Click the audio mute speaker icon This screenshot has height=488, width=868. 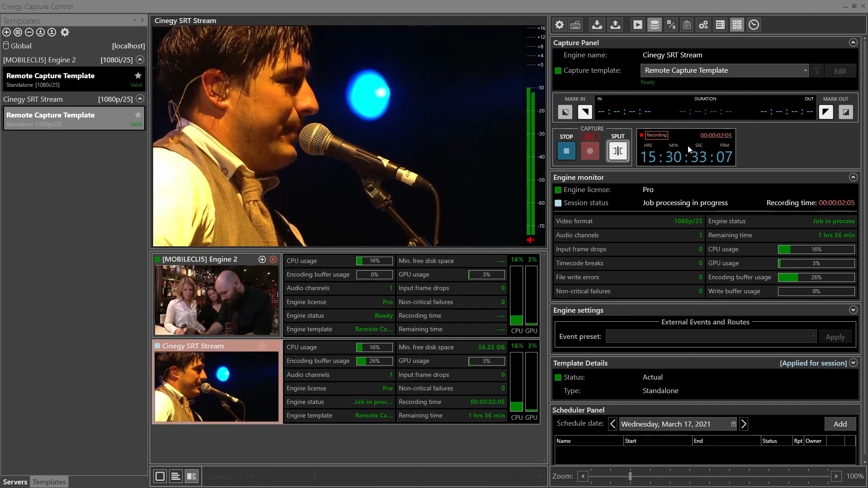[x=531, y=240]
